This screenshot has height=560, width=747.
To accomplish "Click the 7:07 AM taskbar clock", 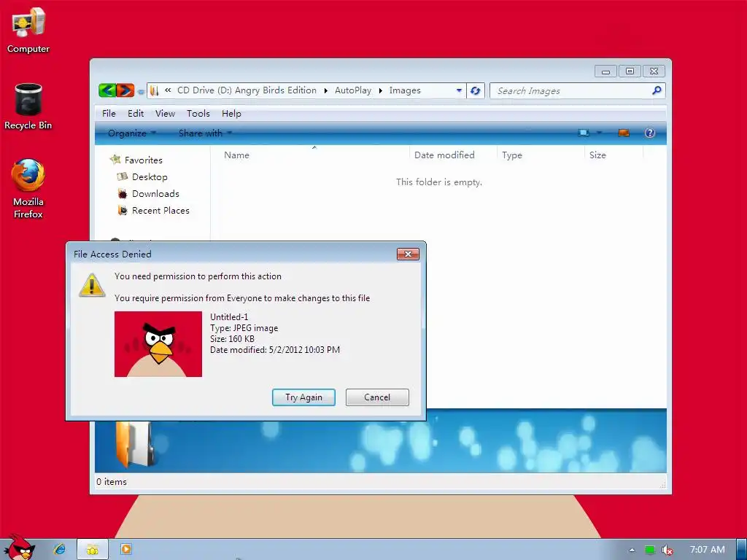I will point(707,549).
